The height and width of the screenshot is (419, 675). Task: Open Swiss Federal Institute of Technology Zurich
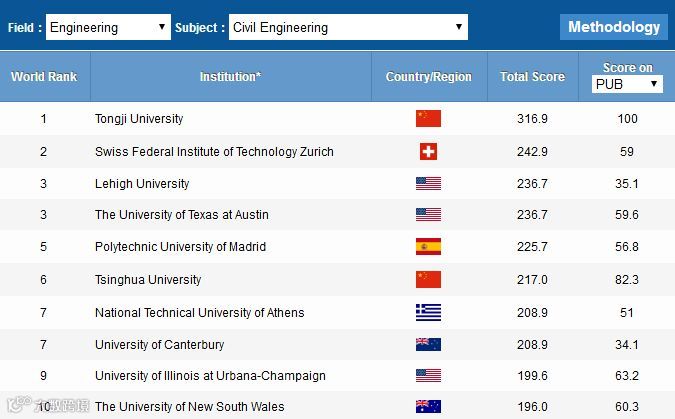click(x=214, y=152)
